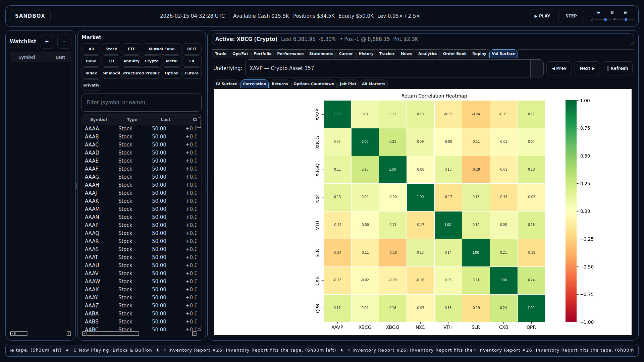Select the Crypto market filter

pyautogui.click(x=151, y=61)
